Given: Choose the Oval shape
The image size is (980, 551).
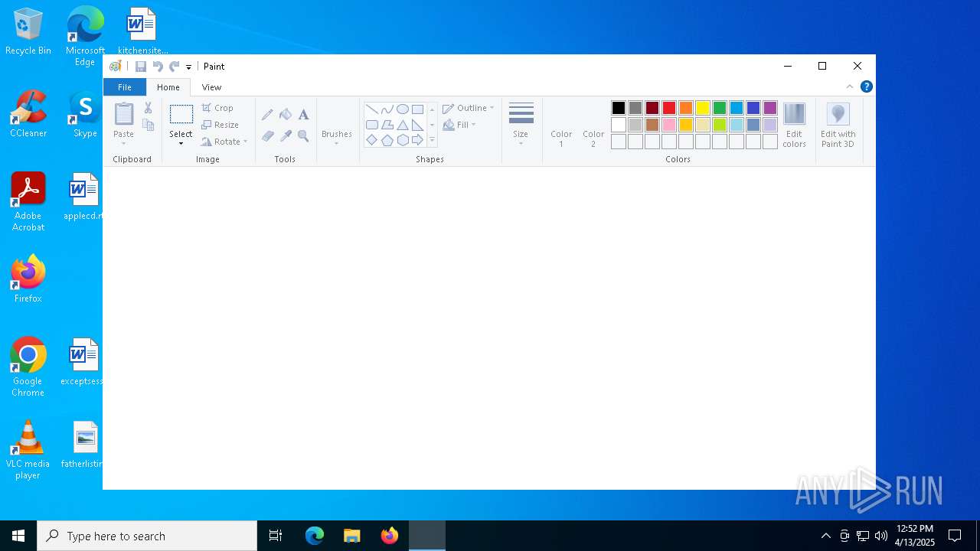Looking at the screenshot, I should tap(403, 109).
